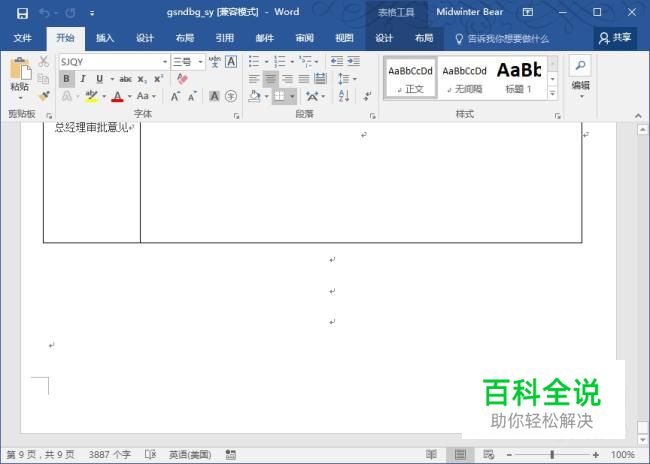Decrease the paragraph indent
The image size is (650, 464).
click(x=337, y=62)
